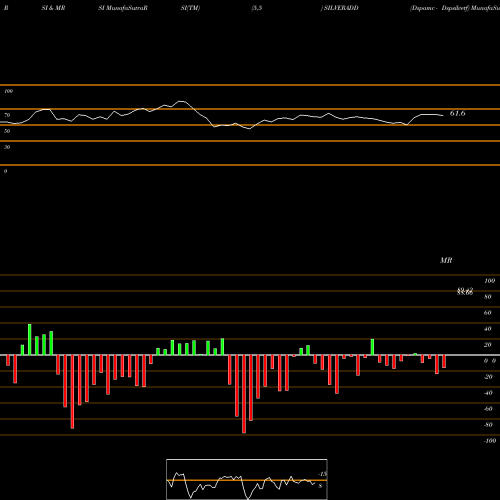The height and width of the screenshot is (500, 500).
Task: Click the 'SI(TM)' header text
Action: pos(190,8)
